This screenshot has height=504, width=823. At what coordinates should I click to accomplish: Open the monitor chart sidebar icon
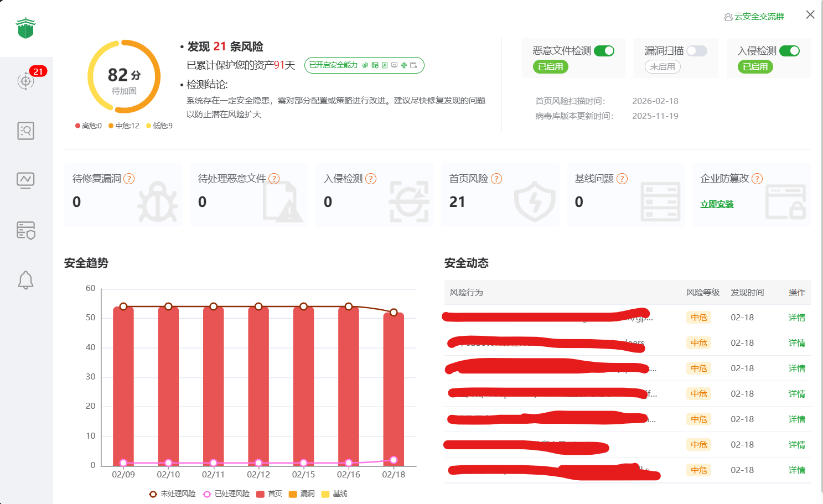[26, 180]
